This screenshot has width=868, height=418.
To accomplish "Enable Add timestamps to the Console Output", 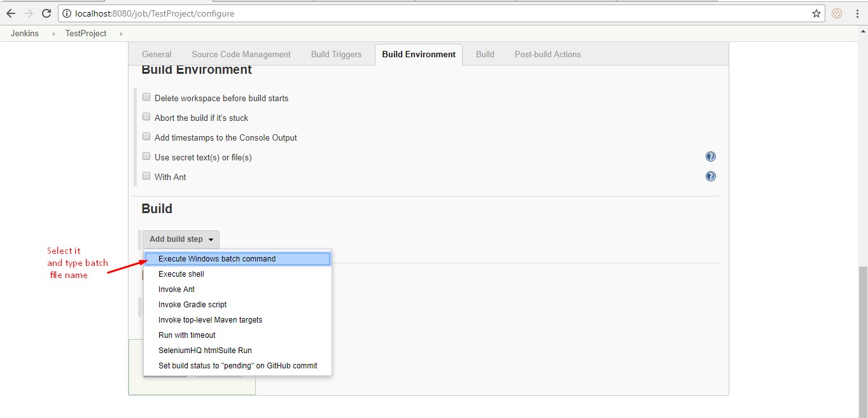I will [x=146, y=136].
